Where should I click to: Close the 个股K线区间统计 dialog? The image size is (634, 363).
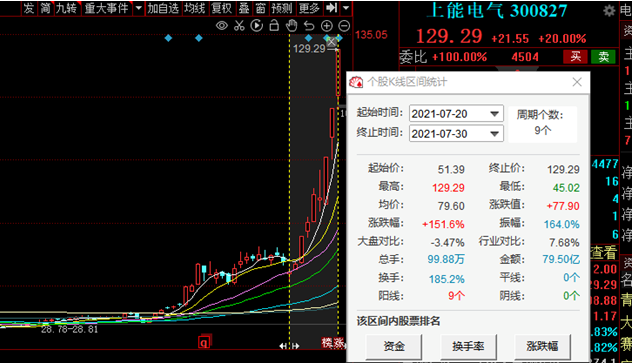tap(577, 82)
